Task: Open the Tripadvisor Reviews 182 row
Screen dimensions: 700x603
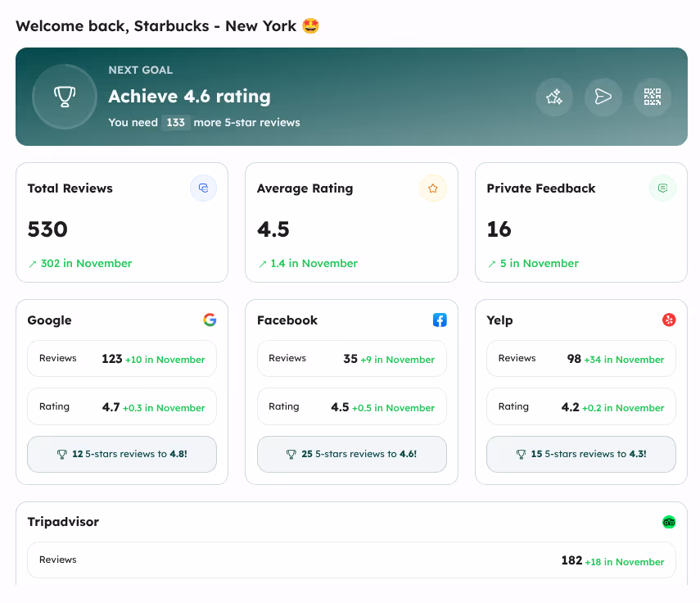Action: pos(351,560)
